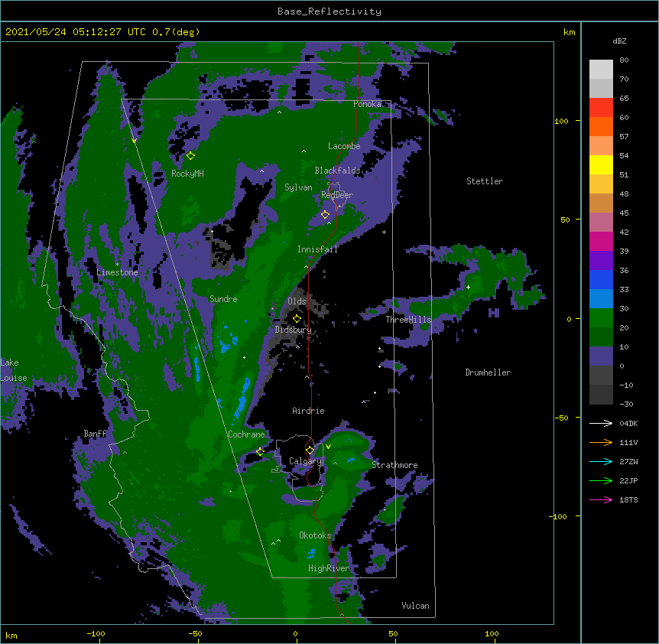Click the yellow diamond marker above RockyMH
The height and width of the screenshot is (644, 659).
(190, 155)
